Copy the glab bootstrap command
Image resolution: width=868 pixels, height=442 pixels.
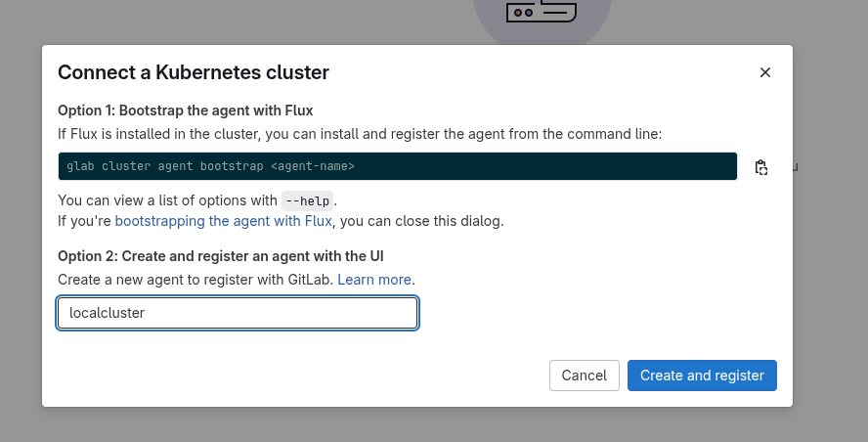[761, 167]
